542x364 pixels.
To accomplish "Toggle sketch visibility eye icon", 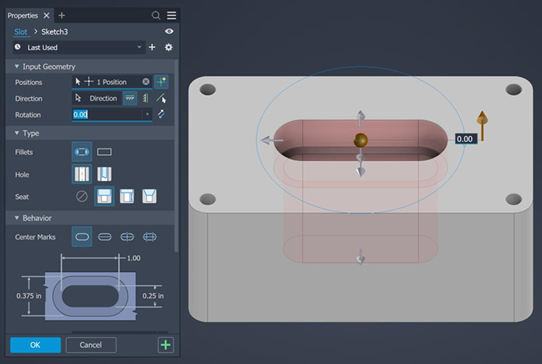I will pyautogui.click(x=169, y=31).
